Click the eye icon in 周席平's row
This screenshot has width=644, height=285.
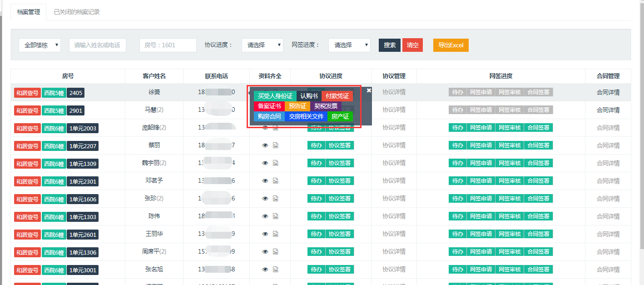point(265,252)
